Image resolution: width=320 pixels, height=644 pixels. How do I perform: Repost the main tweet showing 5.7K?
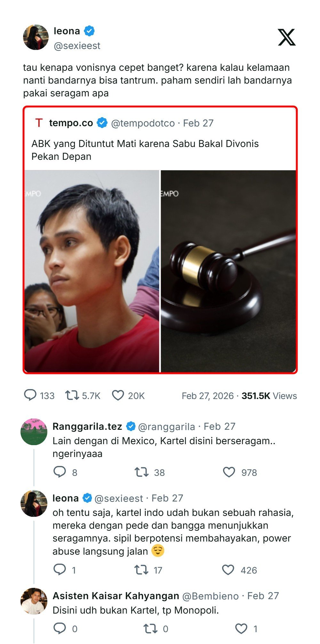(72, 395)
